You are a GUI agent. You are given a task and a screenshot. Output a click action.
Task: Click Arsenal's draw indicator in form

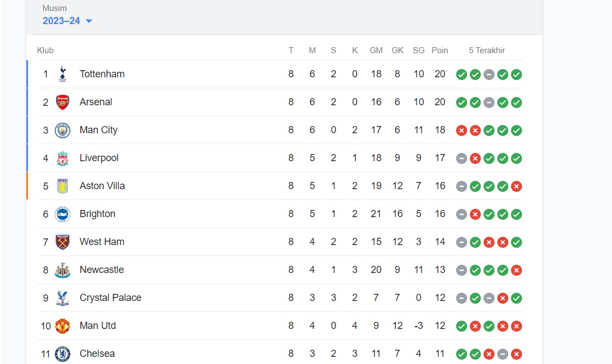click(489, 103)
